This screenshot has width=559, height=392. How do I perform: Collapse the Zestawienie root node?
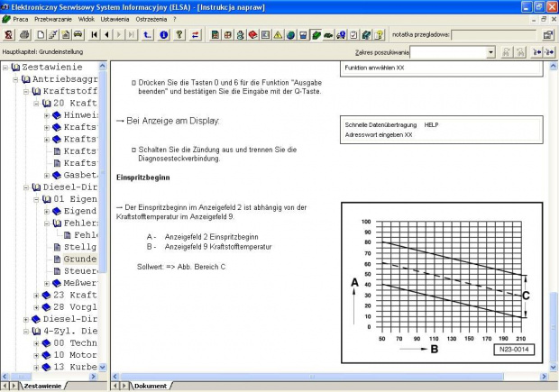(x=5, y=67)
